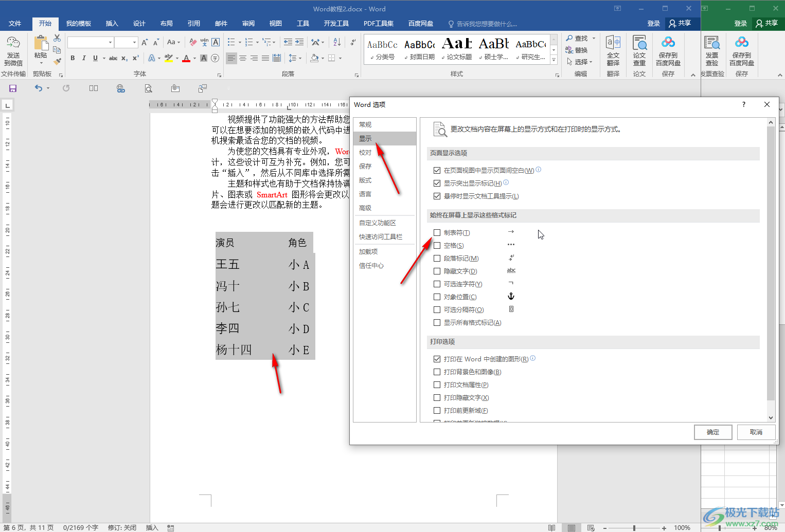The width and height of the screenshot is (785, 532).
Task: Click Save to Baidu Netdisk in Word ribbon
Action: pos(668,51)
